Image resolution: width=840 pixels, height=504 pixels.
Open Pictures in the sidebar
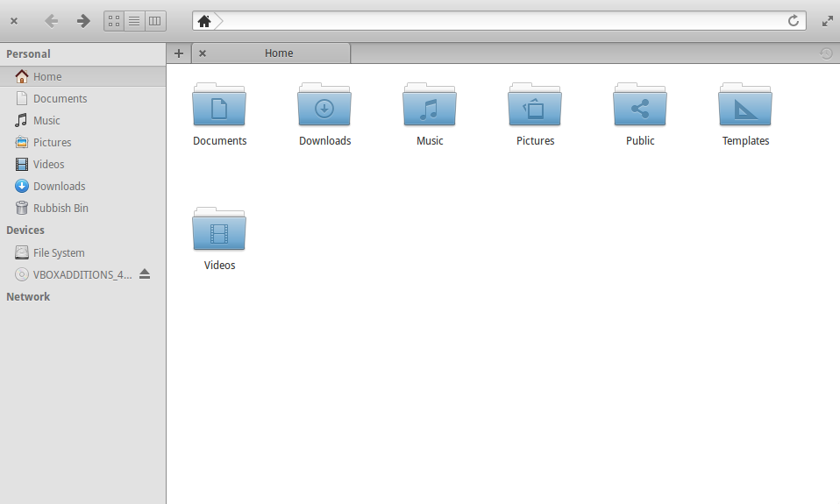click(83, 143)
